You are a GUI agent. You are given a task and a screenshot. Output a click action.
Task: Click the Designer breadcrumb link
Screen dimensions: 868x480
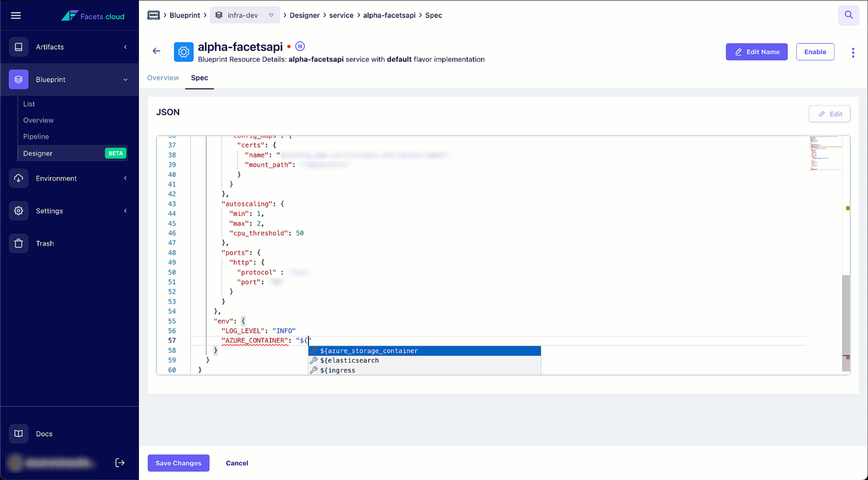305,15
